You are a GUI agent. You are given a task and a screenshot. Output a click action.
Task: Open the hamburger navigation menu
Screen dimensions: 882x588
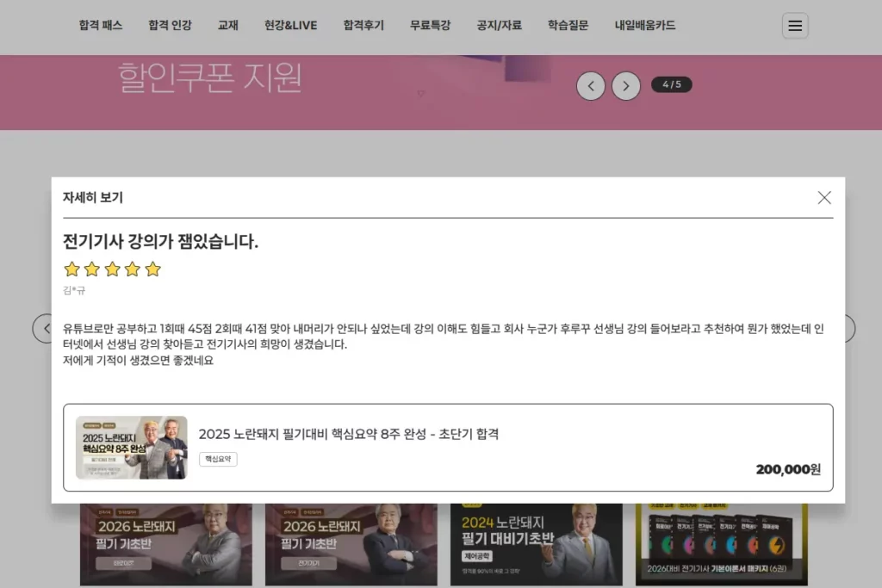pos(794,25)
